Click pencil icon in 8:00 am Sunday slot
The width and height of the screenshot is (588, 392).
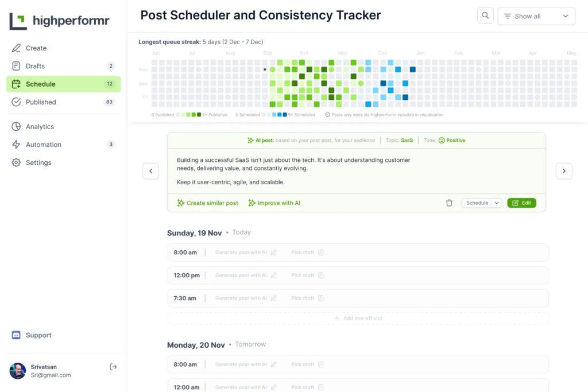coord(274,253)
